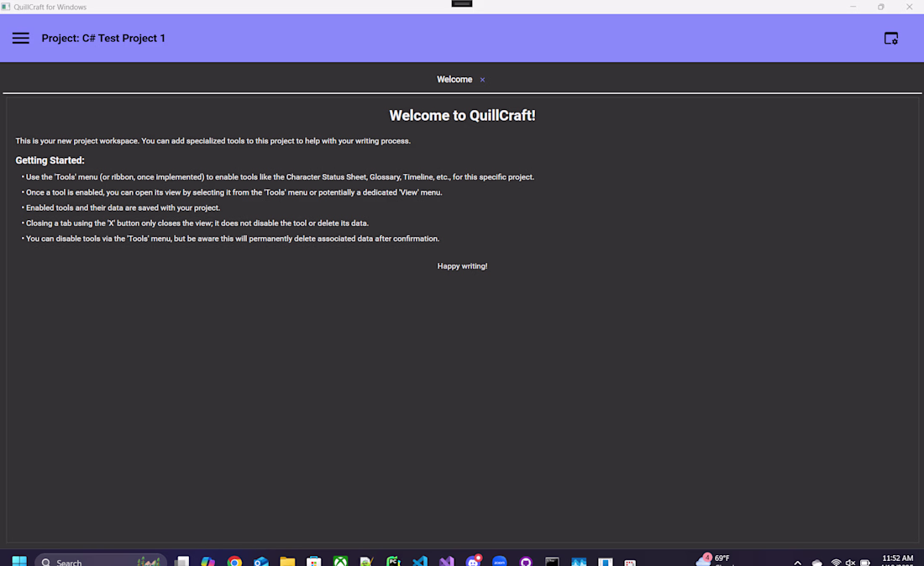Open Outlook from the taskbar
This screenshot has height=566, width=924.
261,561
